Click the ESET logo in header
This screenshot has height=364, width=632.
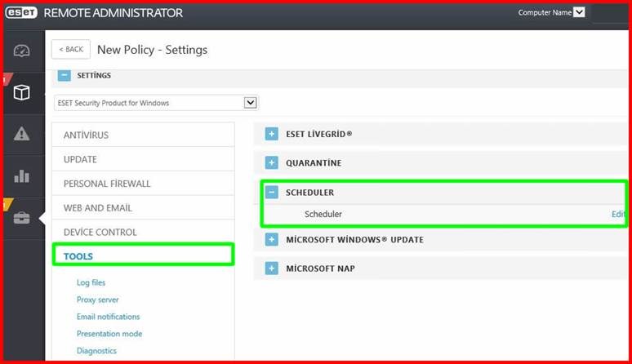(x=21, y=12)
